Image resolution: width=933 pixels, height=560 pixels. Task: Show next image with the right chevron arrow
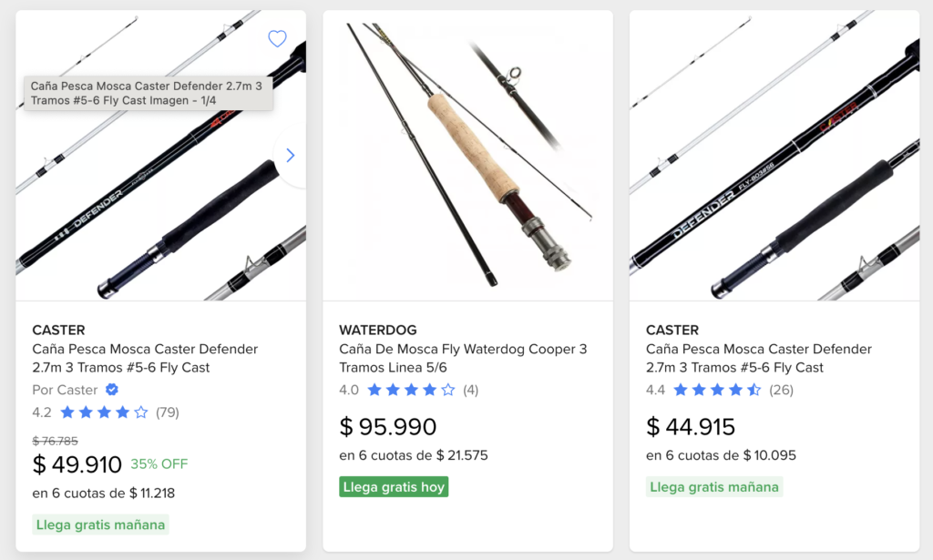(290, 156)
